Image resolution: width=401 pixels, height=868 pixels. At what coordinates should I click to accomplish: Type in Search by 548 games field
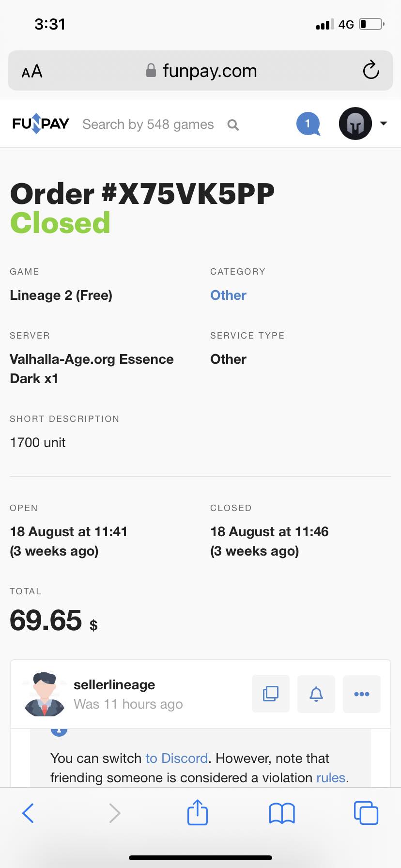click(148, 124)
